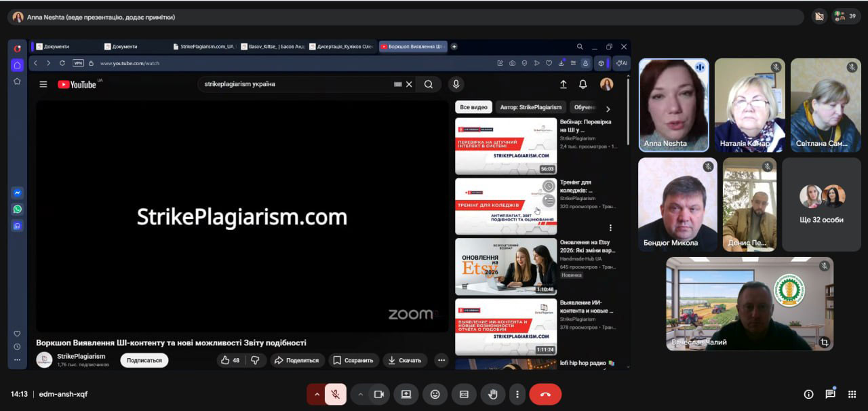Expand video settings arrow beside the camera

[x=360, y=394]
